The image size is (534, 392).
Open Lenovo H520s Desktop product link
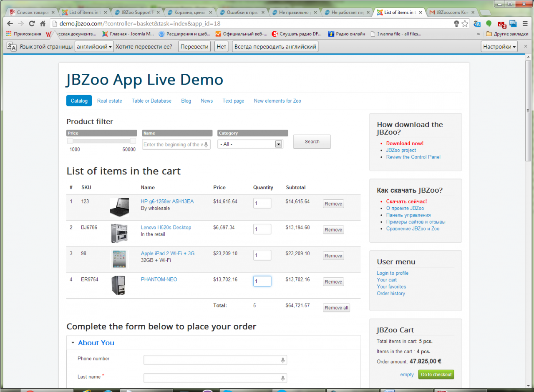(166, 227)
